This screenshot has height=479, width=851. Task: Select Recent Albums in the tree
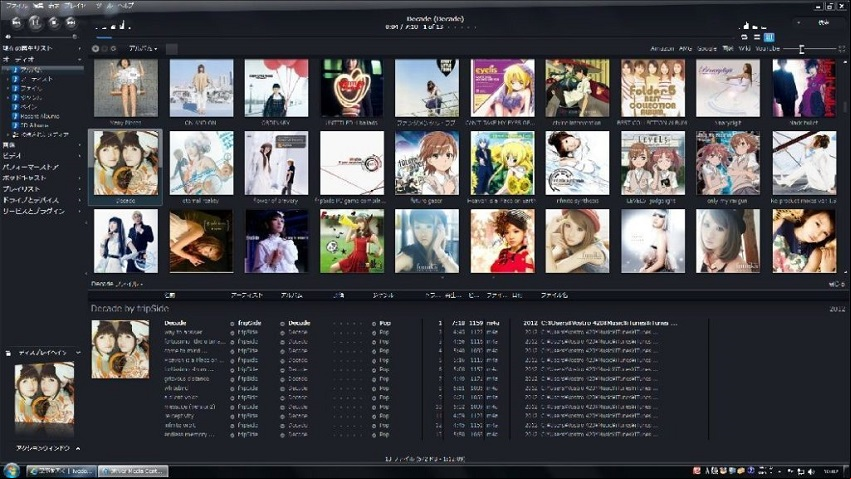click(x=40, y=116)
